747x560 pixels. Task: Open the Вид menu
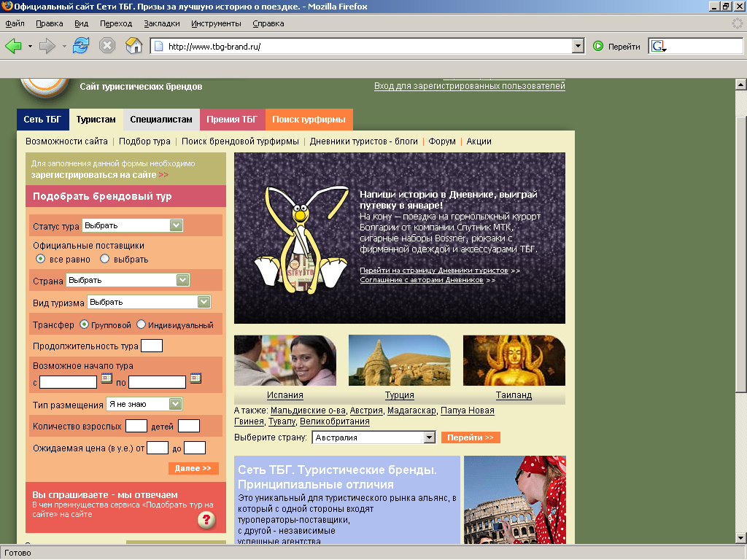82,23
